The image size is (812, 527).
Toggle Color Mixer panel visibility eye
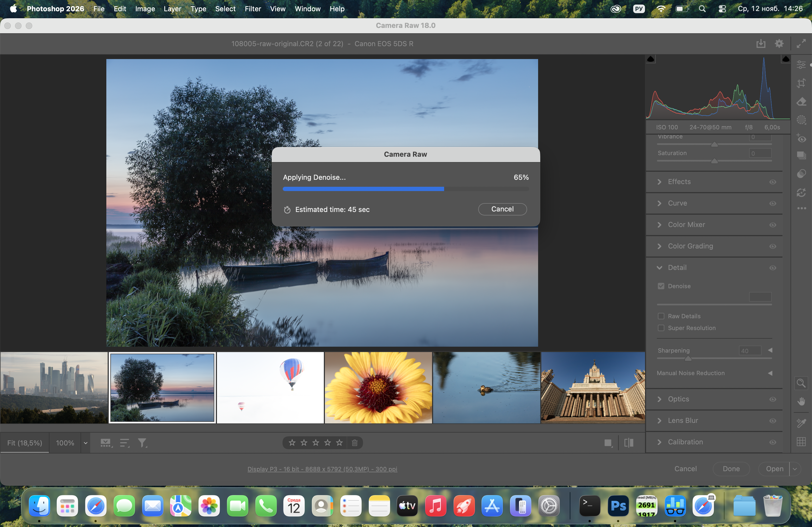(x=773, y=225)
